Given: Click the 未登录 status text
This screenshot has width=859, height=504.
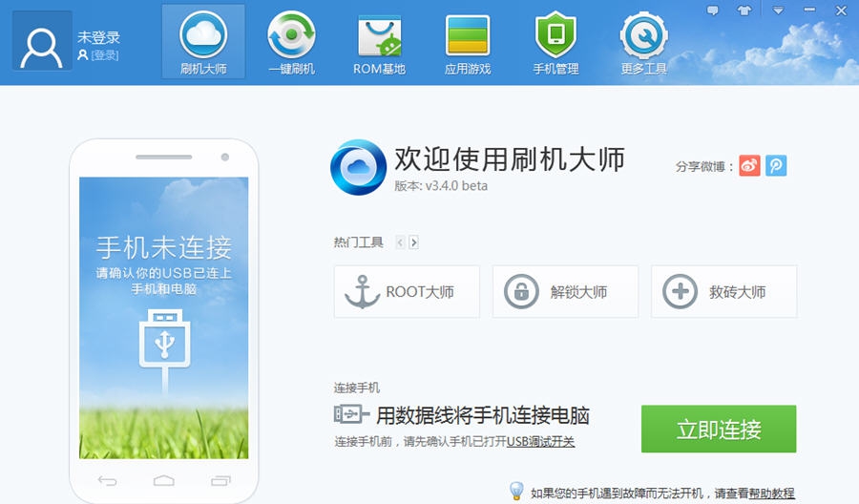Looking at the screenshot, I should click(98, 37).
